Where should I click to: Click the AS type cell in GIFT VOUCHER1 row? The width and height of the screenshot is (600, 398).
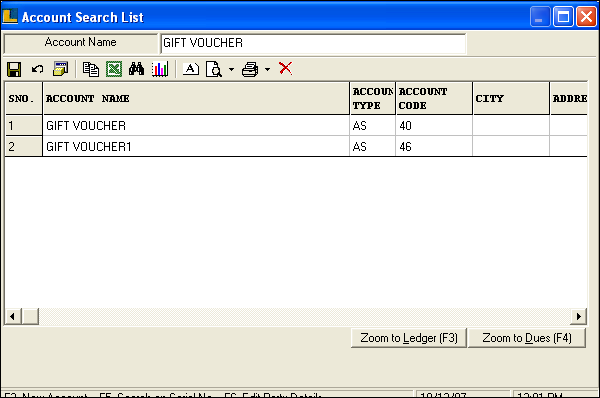(x=372, y=147)
